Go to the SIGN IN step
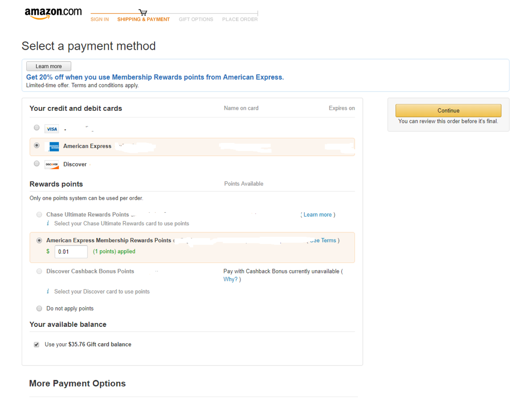This screenshot has height=400, width=532. (100, 19)
